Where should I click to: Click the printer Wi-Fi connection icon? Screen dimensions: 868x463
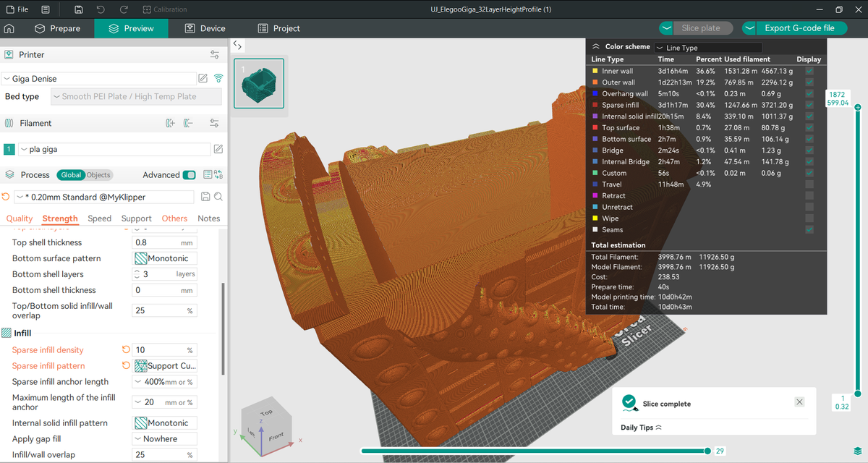tap(218, 78)
